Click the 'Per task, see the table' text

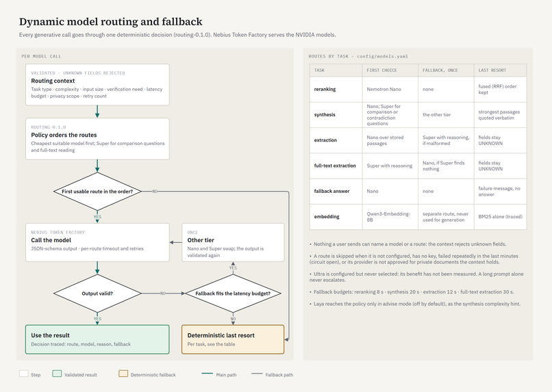point(211,344)
